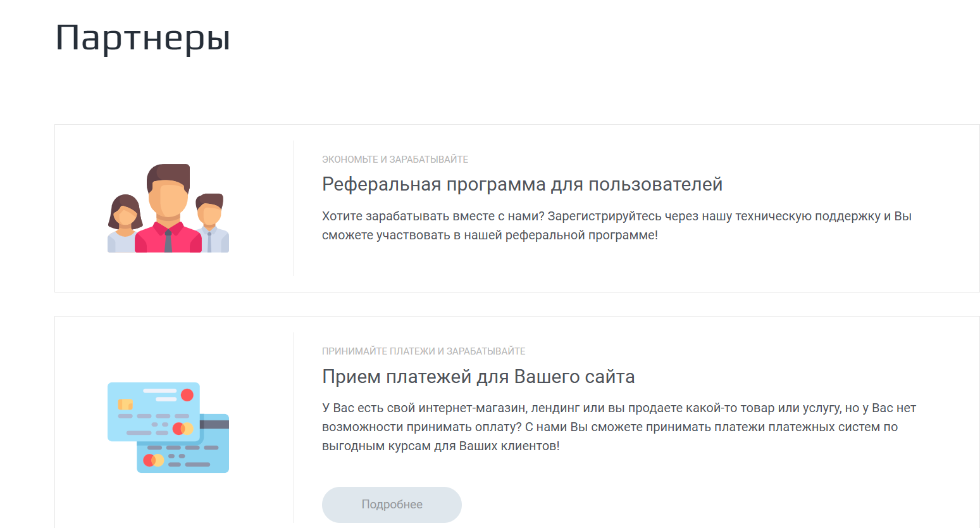The width and height of the screenshot is (980, 528).
Task: Click the overlapping circles logo on back card
Action: (x=153, y=460)
